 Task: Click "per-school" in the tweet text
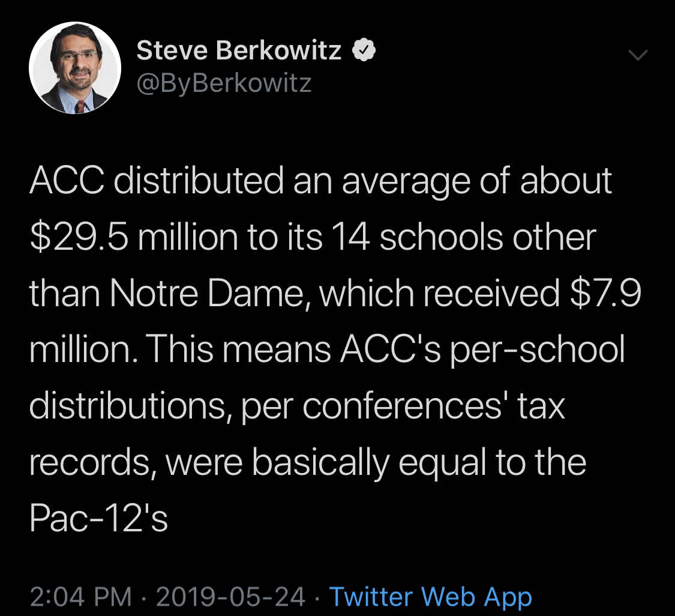(x=537, y=349)
